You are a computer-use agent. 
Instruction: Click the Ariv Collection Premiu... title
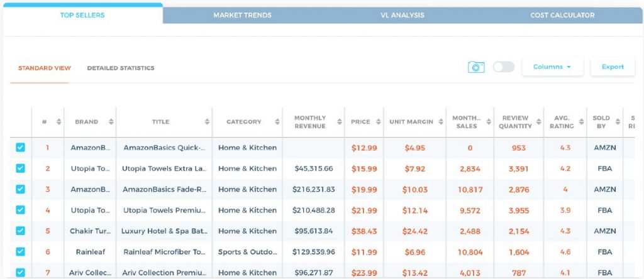(164, 273)
